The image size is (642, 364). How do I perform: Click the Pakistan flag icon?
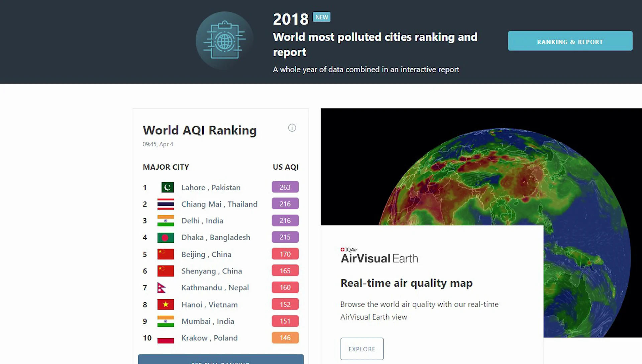click(168, 187)
